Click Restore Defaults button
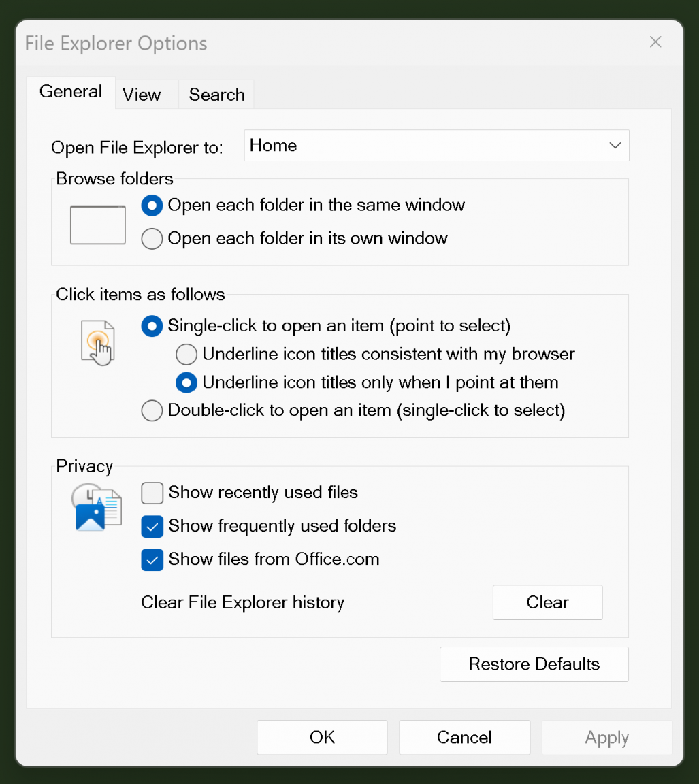The width and height of the screenshot is (699, 784). click(x=534, y=664)
